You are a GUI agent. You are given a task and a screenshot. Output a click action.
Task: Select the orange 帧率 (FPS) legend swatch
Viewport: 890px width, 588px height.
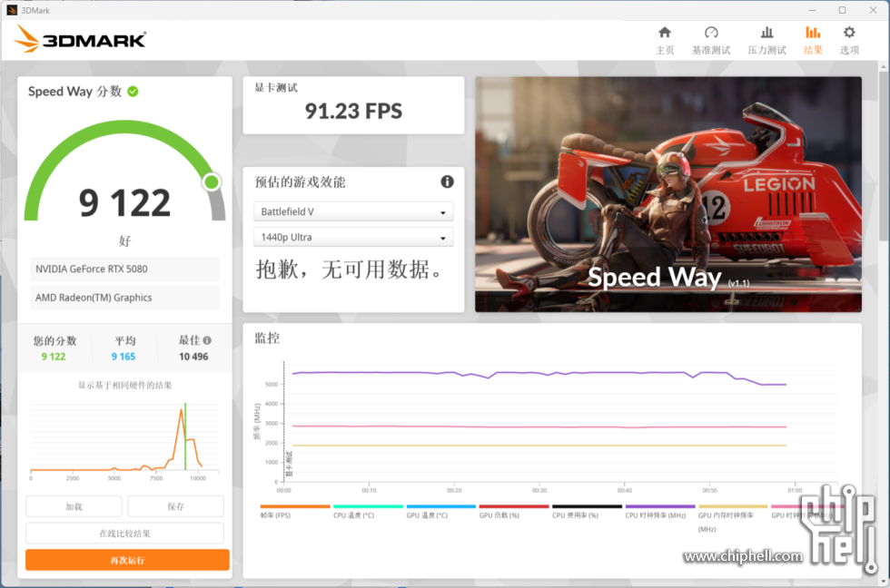[295, 506]
